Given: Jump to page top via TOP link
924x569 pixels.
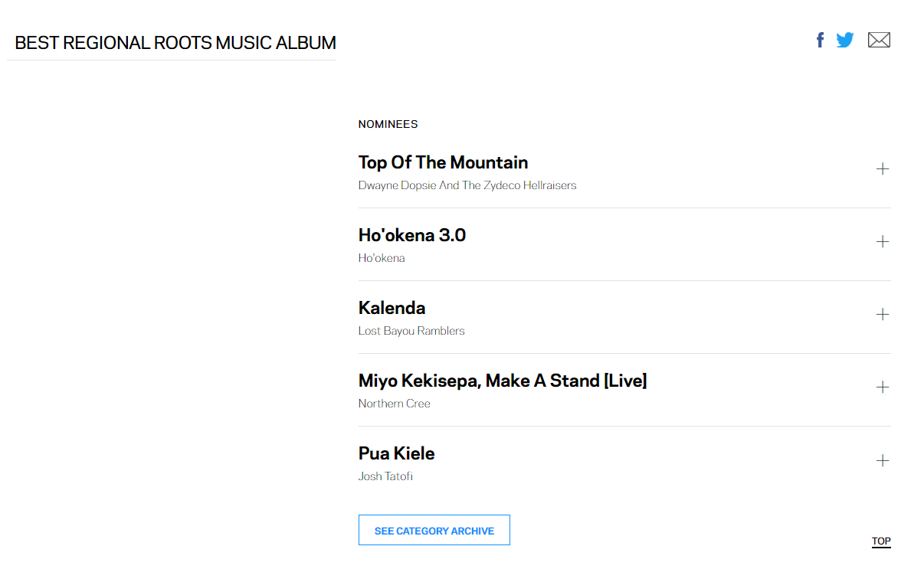Looking at the screenshot, I should (x=881, y=541).
